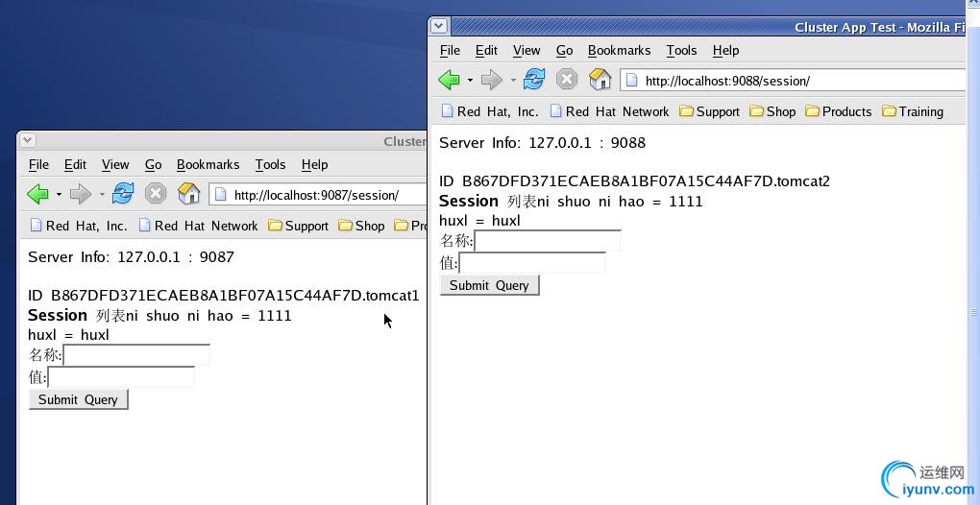Open window menu button of 9087 window
The width and height of the screenshot is (980, 505).
(x=27, y=140)
